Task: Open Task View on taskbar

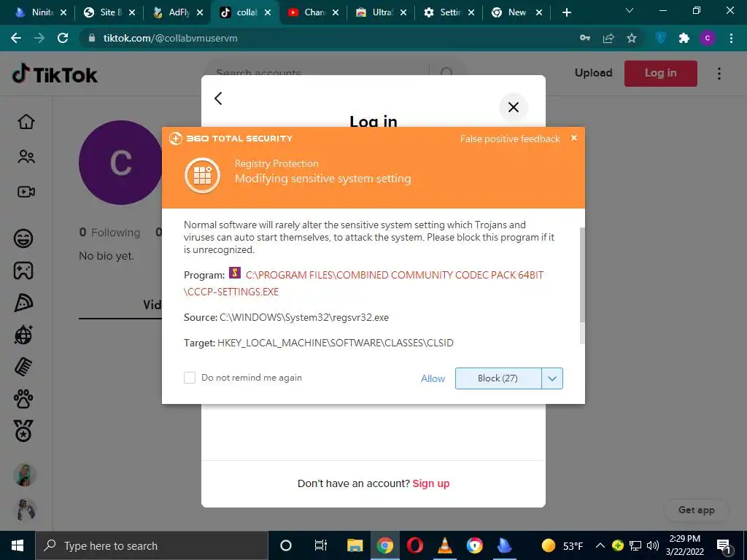Action: [321, 545]
